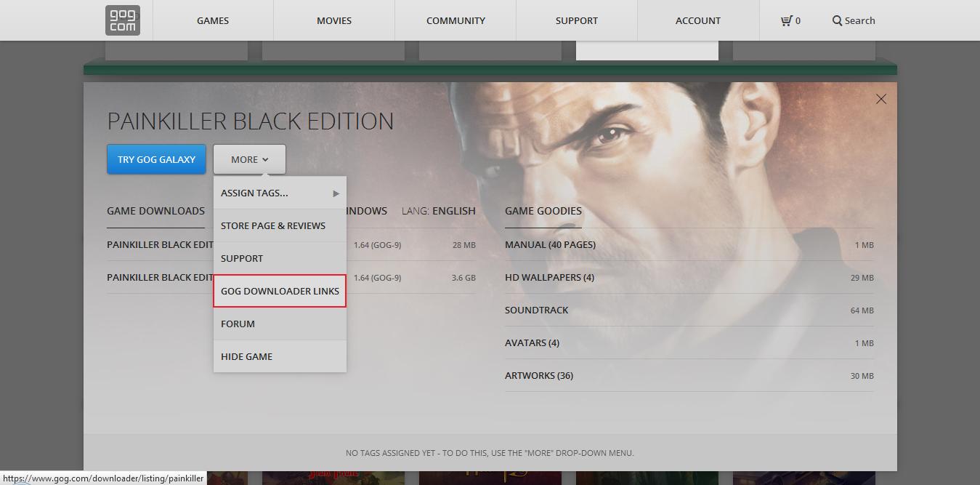Download the Artworks (36) goodie
Viewport: 980px width, 485px height.
point(689,376)
